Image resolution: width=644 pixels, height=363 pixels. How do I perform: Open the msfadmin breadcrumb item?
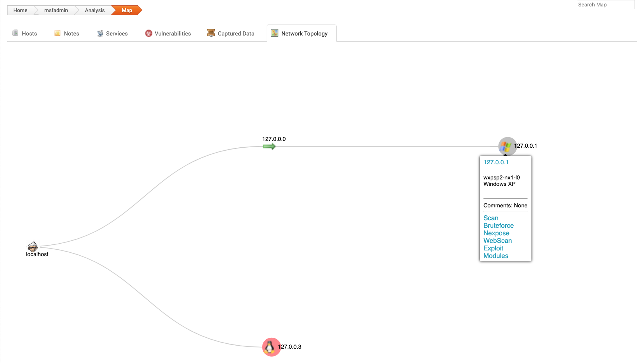pyautogui.click(x=56, y=10)
